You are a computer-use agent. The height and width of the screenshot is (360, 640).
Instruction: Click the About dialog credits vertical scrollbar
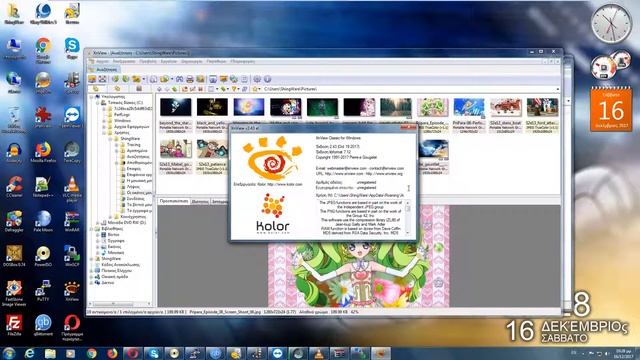click(407, 218)
